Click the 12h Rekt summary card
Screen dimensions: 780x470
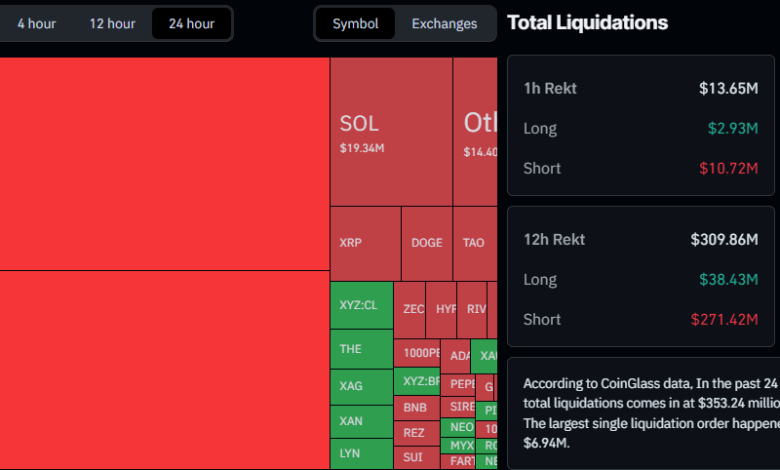(640, 276)
